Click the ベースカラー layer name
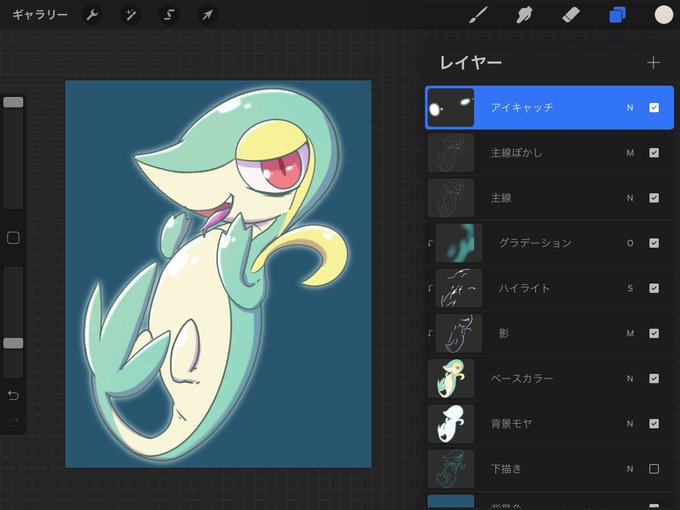 pyautogui.click(x=522, y=379)
